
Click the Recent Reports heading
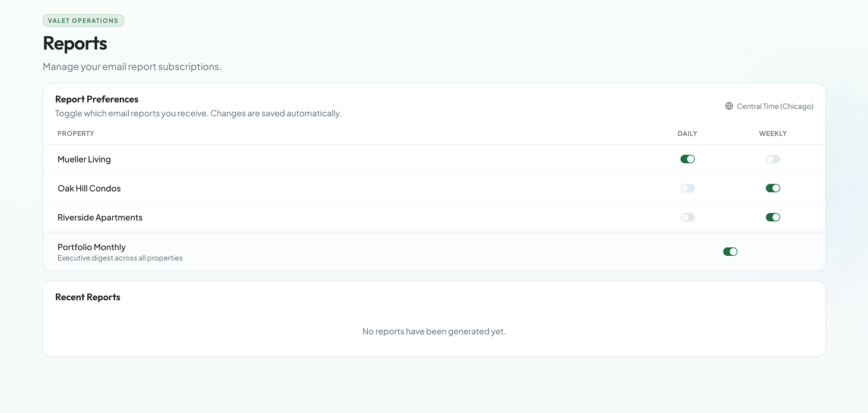point(88,297)
